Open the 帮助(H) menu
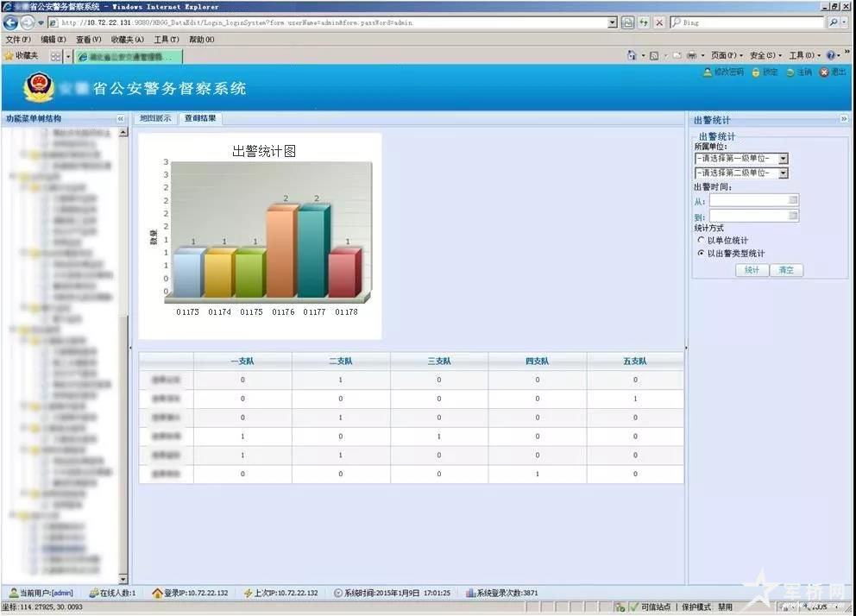 tap(201, 40)
